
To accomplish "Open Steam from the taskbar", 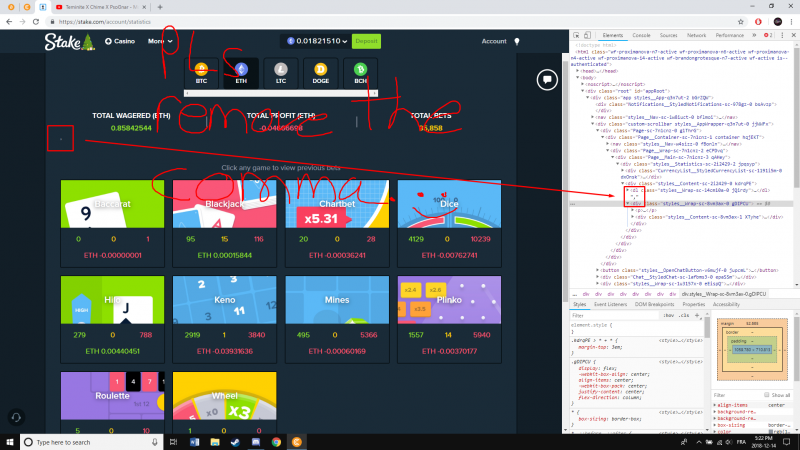I will coord(235,442).
